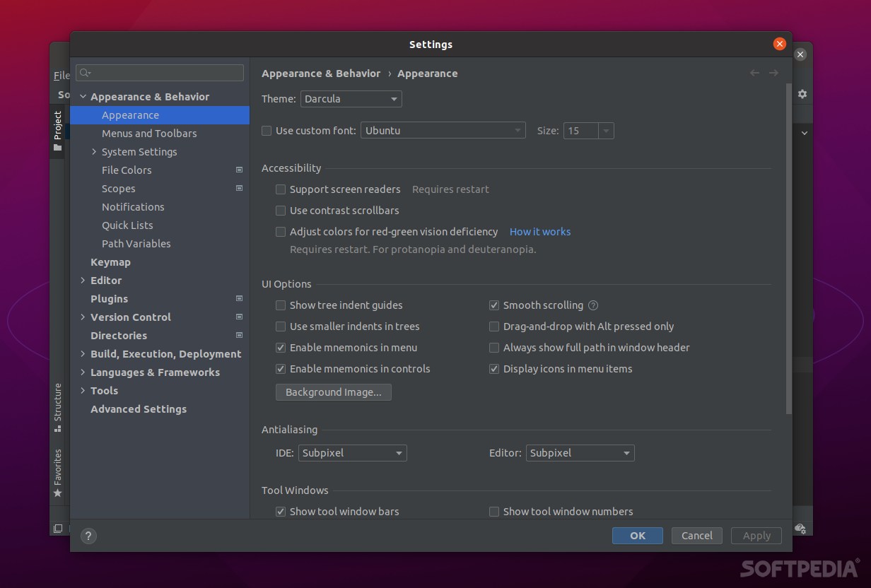Click the Smooth scrolling help icon
Viewport: 871px width, 588px height.
pyautogui.click(x=593, y=305)
